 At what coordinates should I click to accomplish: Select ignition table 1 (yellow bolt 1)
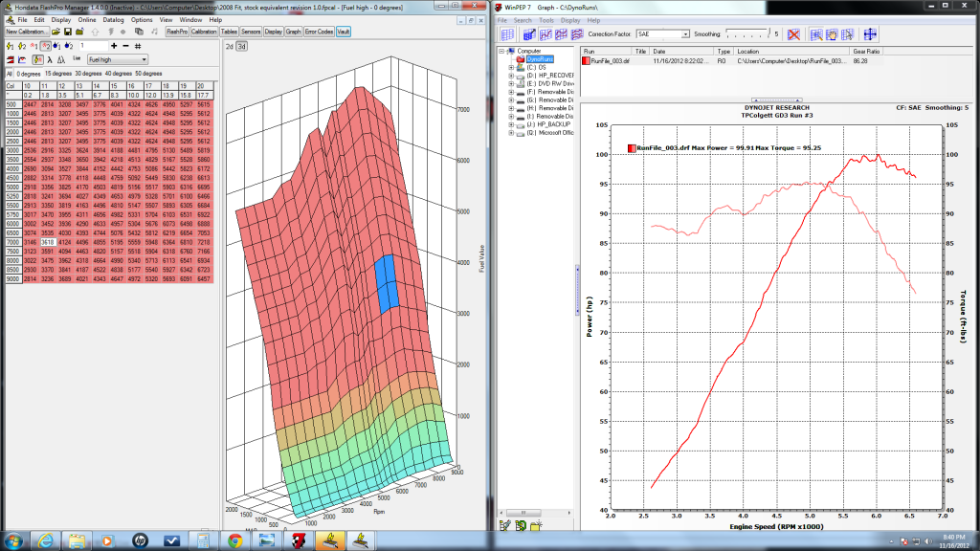10,46
